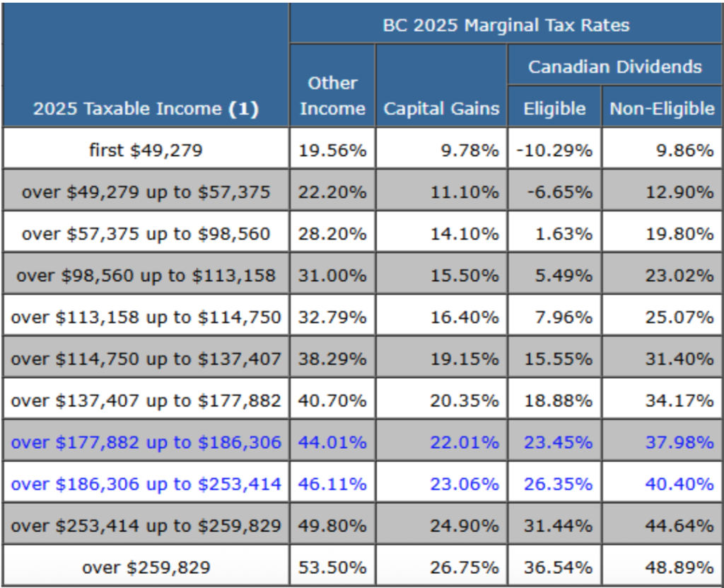
Task: Select the 44.01% blue Other Income rate
Action: [332, 442]
